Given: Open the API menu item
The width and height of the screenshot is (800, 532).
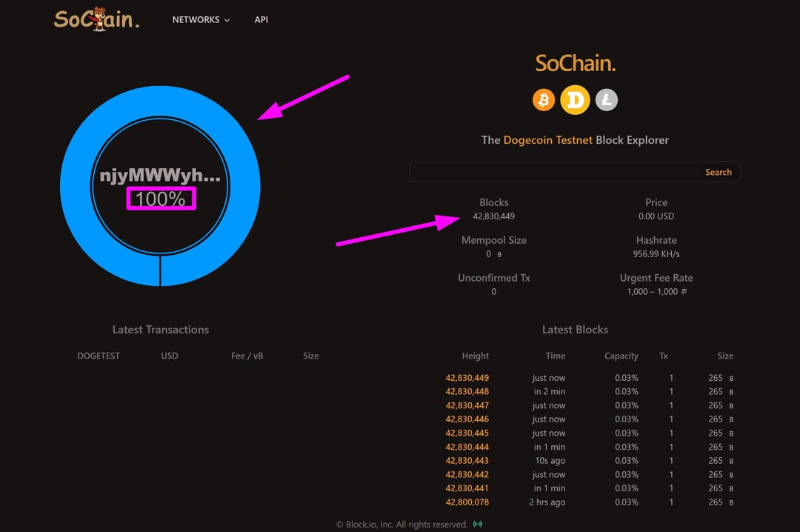Looking at the screenshot, I should 261,20.
